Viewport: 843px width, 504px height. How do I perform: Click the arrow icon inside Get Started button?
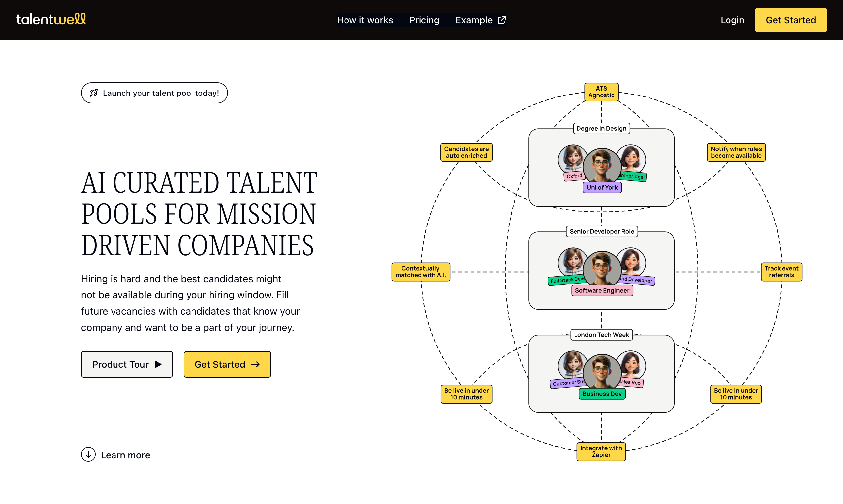[255, 364]
